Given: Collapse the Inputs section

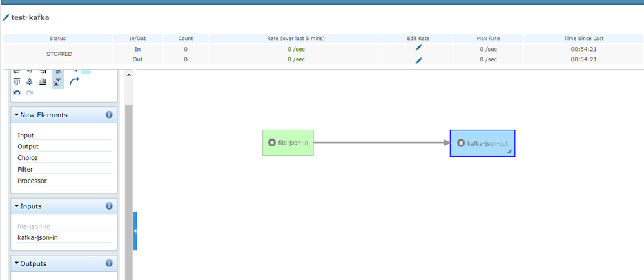Looking at the screenshot, I should point(16,206).
